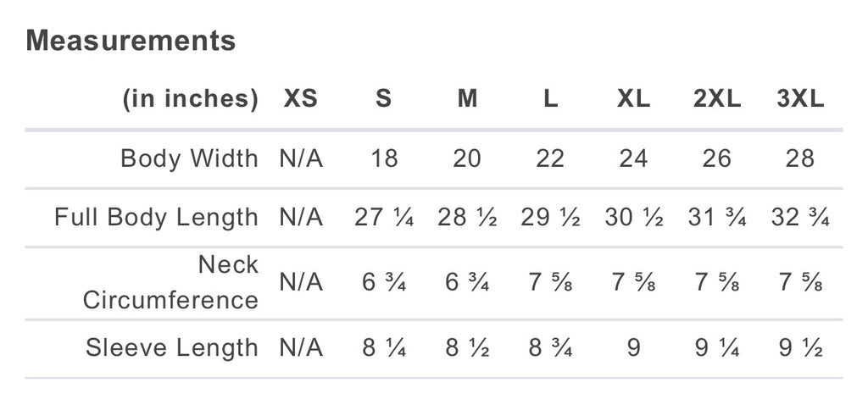This screenshot has height=416, width=868.
Task: Select the Sleeve Length row label
Action: (171, 347)
